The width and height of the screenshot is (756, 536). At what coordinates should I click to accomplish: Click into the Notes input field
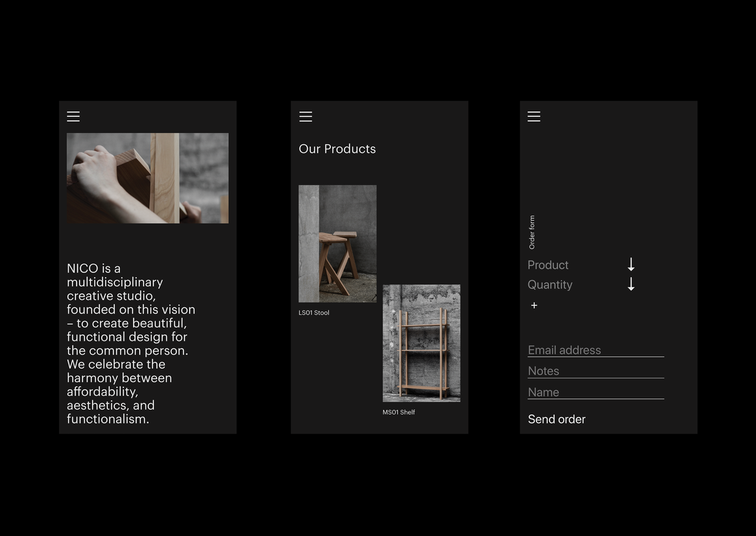[x=595, y=371]
